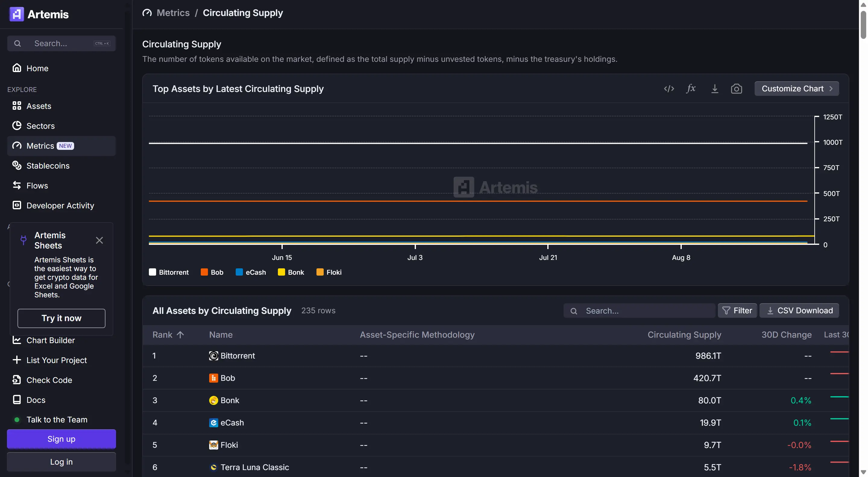Click the Artemis logo in sidebar
868x477 pixels.
point(16,14)
